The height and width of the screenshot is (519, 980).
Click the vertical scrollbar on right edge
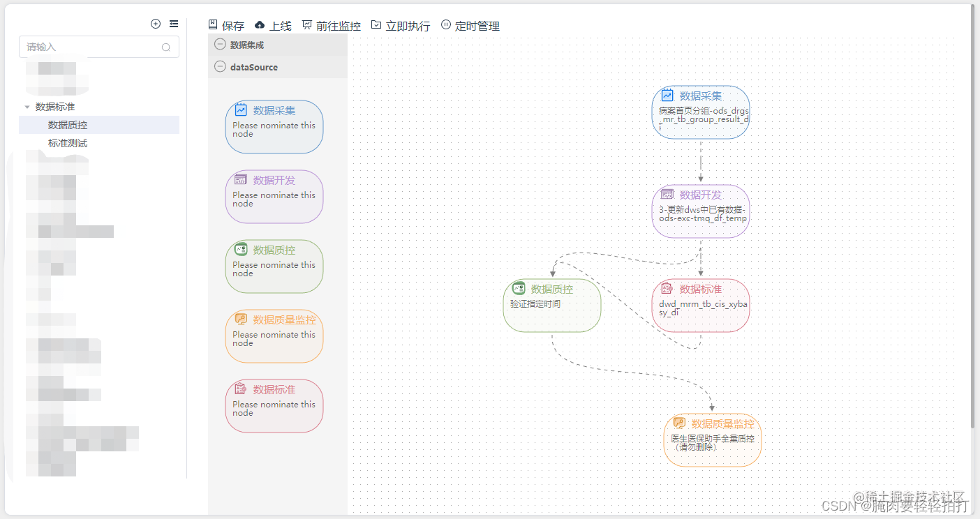[x=973, y=216]
